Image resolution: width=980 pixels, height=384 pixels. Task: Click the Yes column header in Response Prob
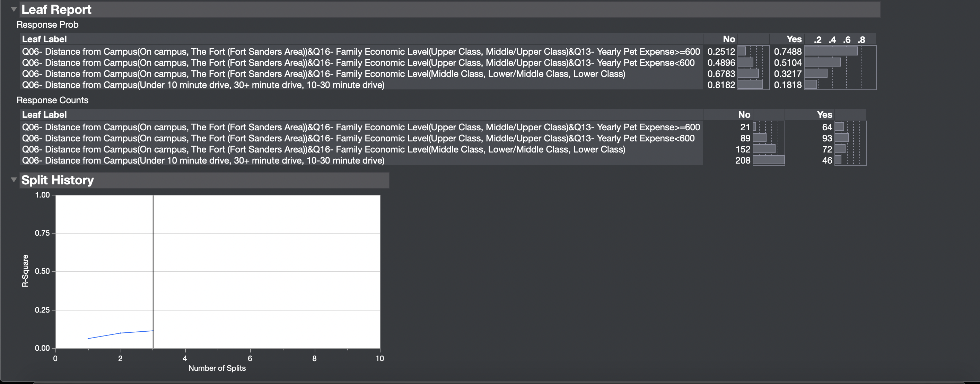(794, 39)
